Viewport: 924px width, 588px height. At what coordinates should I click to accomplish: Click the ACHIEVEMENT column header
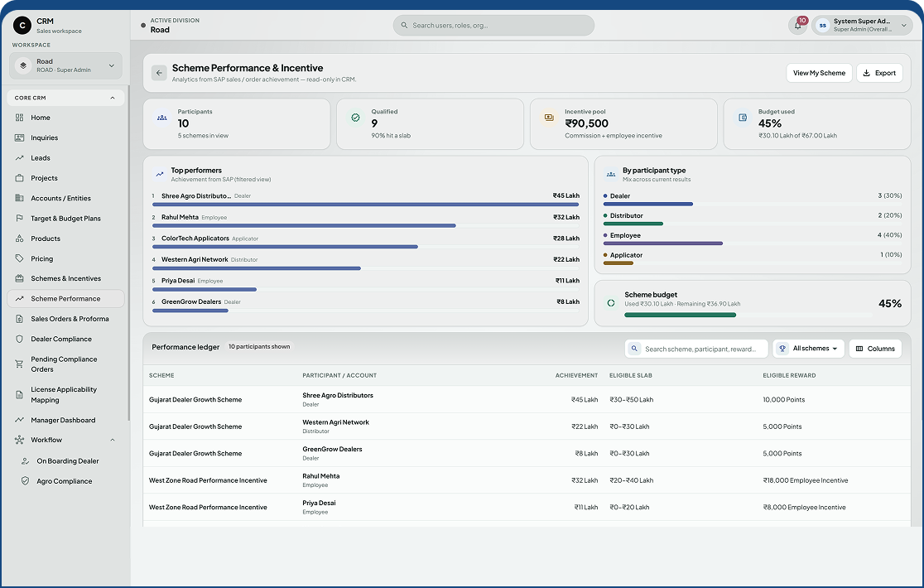point(576,375)
